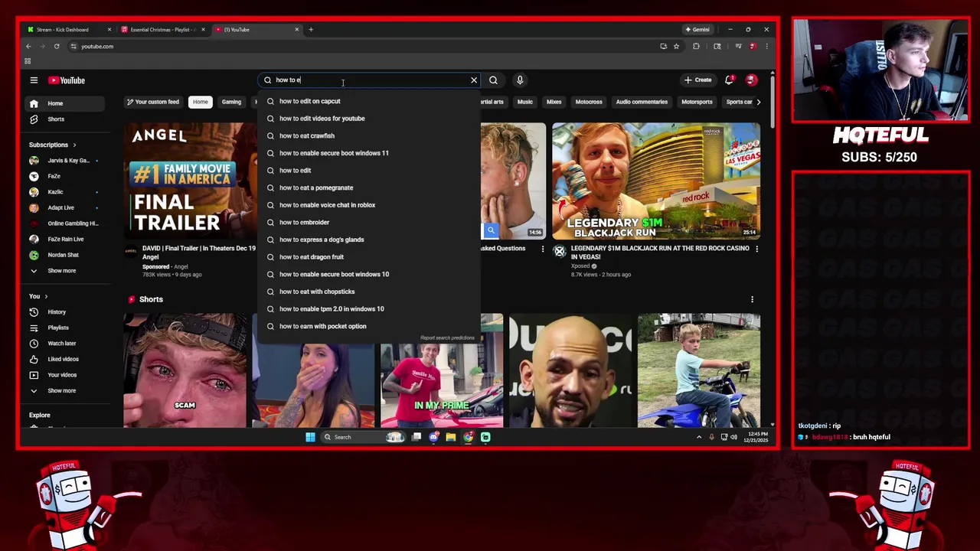Screen dimensions: 980x551
Task: Start voice search with the microphone icon
Action: click(x=520, y=80)
